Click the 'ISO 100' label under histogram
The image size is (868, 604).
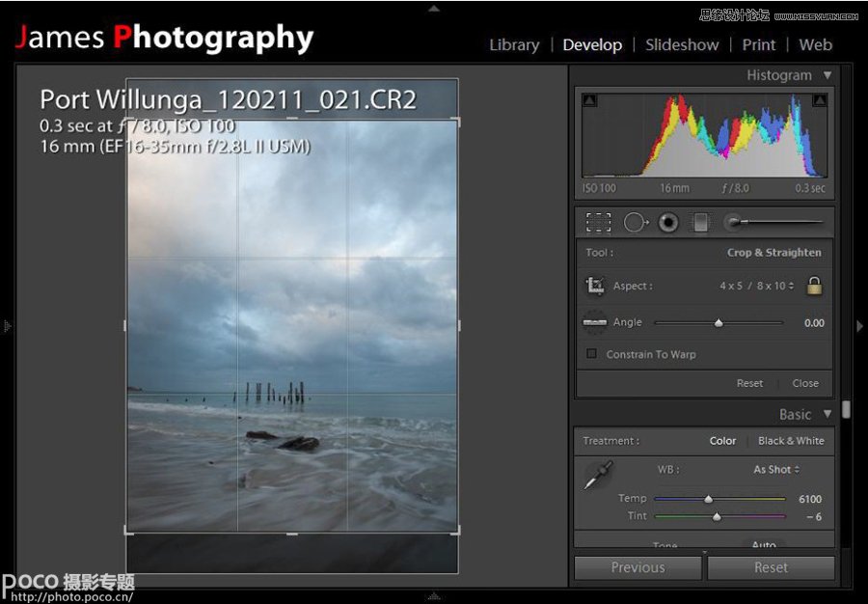(x=598, y=188)
